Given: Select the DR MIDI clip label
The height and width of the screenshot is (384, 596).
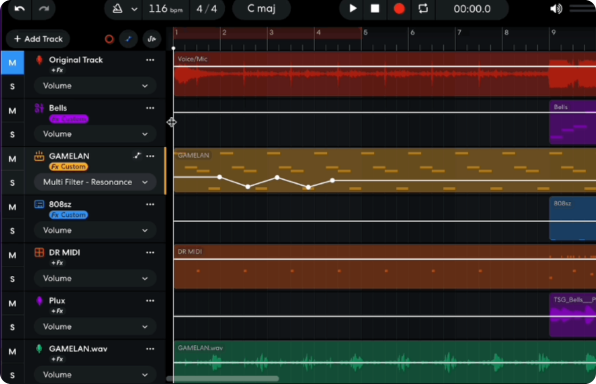Looking at the screenshot, I should [x=190, y=252].
